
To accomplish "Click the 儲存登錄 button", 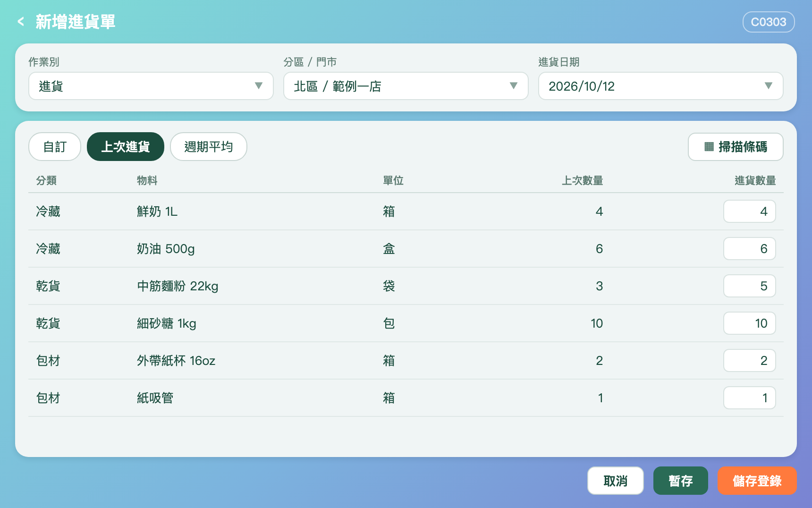I will coord(757,481).
